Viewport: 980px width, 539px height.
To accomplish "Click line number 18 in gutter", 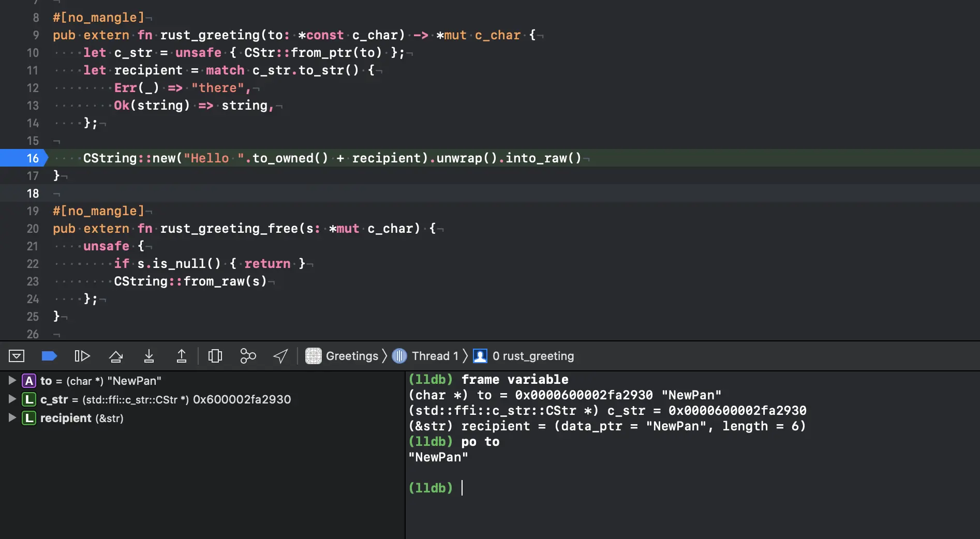I will coord(33,193).
